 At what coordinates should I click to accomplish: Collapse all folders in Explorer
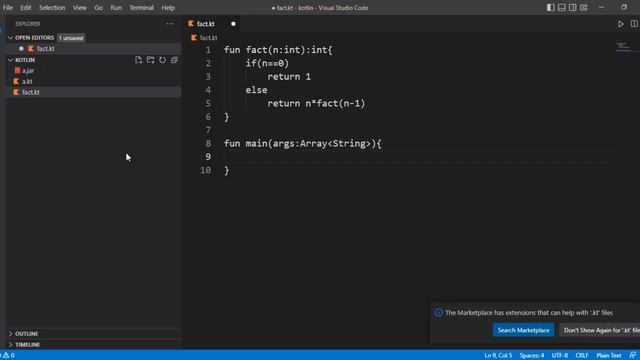point(174,60)
